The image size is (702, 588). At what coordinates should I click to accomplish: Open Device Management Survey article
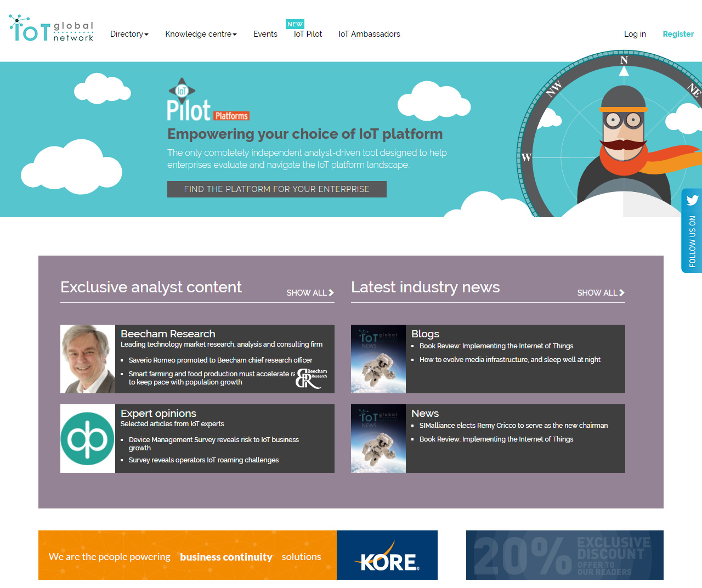(214, 444)
